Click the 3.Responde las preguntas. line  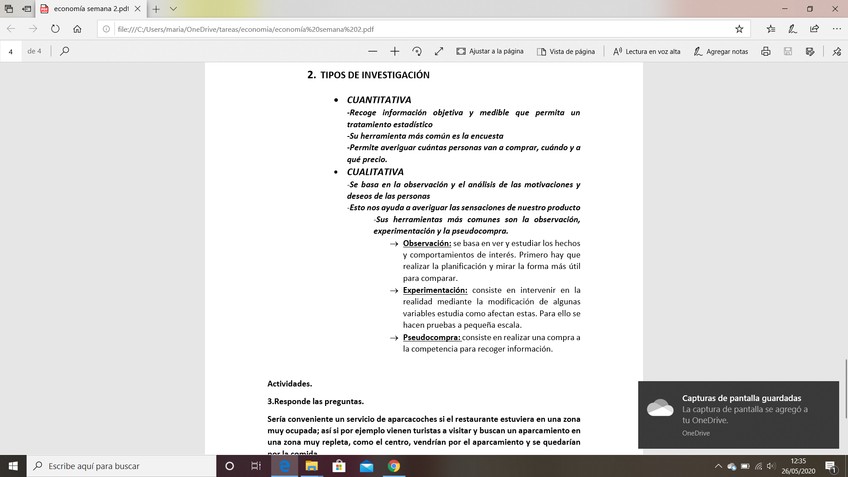(315, 401)
